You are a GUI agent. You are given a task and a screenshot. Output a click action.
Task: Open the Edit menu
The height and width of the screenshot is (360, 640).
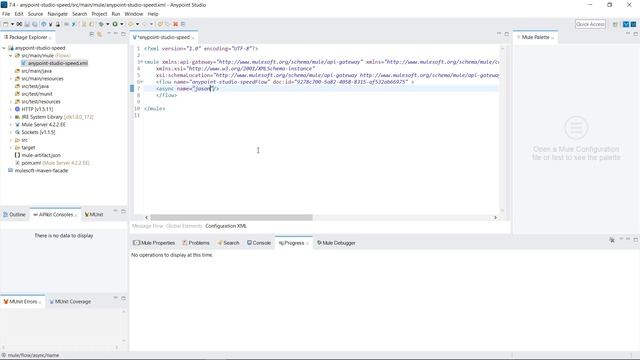(19, 14)
